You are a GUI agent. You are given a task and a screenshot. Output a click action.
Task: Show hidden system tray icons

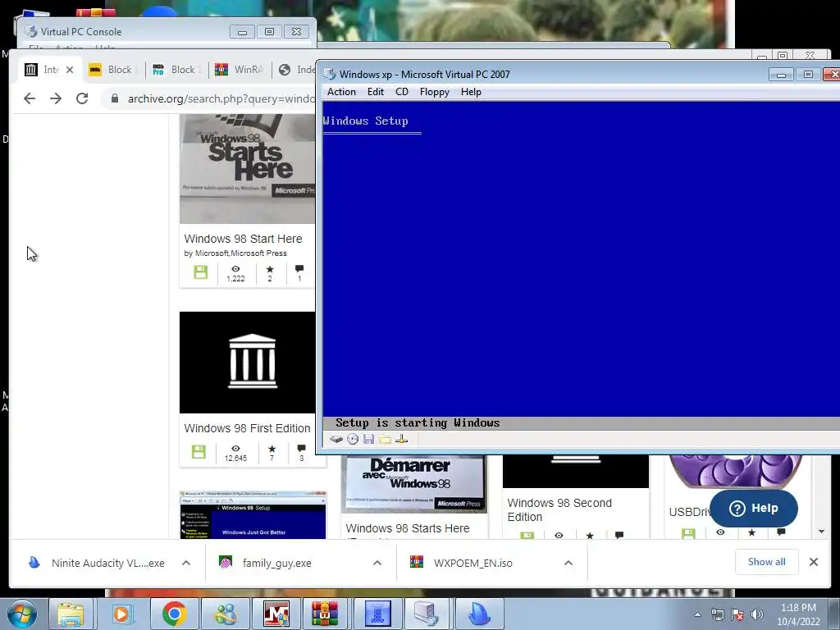coord(697,614)
